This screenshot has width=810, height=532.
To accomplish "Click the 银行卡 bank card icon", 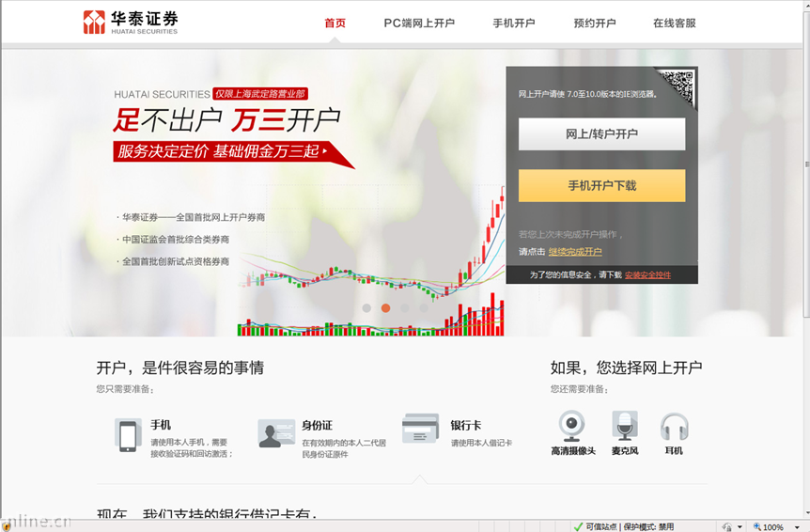I will pos(420,429).
